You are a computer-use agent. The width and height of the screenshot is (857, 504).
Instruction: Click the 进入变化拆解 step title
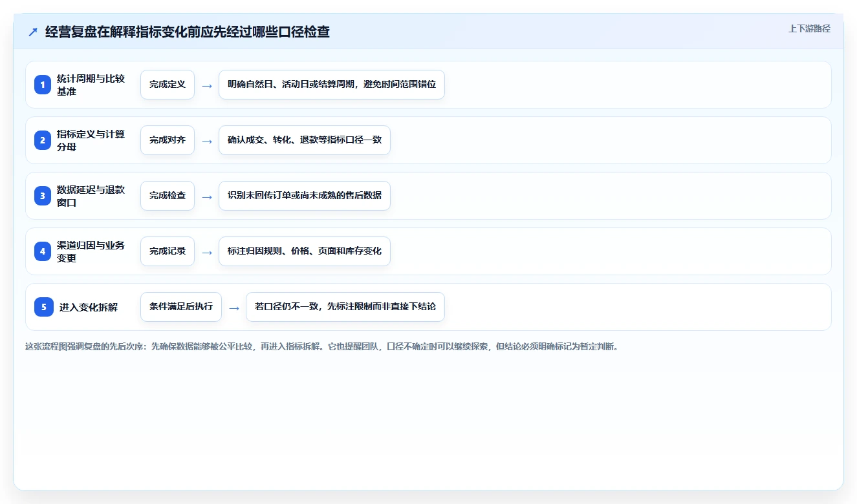pos(89,307)
